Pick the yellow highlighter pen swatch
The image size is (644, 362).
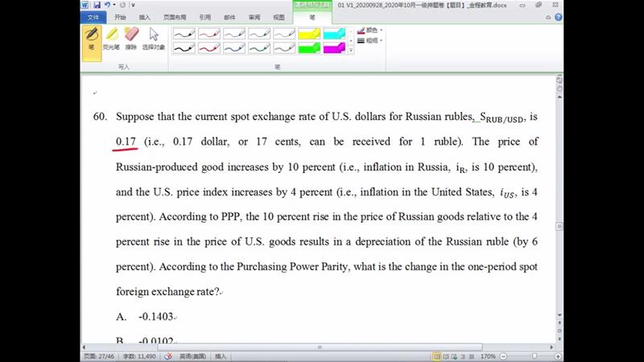(309, 34)
